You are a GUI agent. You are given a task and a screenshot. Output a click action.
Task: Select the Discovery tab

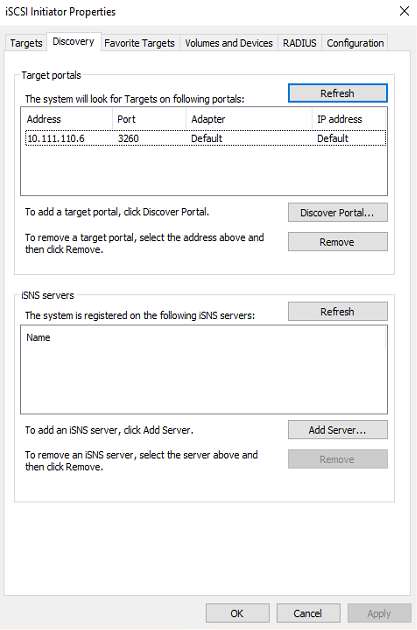click(x=73, y=41)
